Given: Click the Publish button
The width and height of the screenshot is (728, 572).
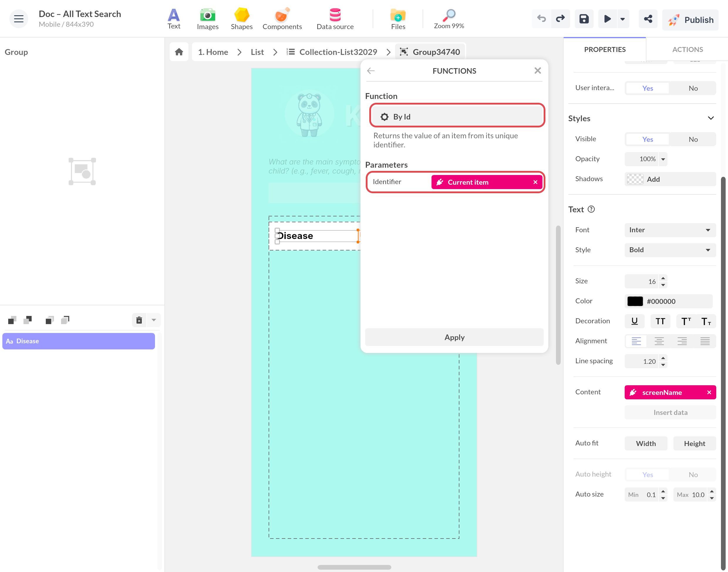Looking at the screenshot, I should (690, 20).
